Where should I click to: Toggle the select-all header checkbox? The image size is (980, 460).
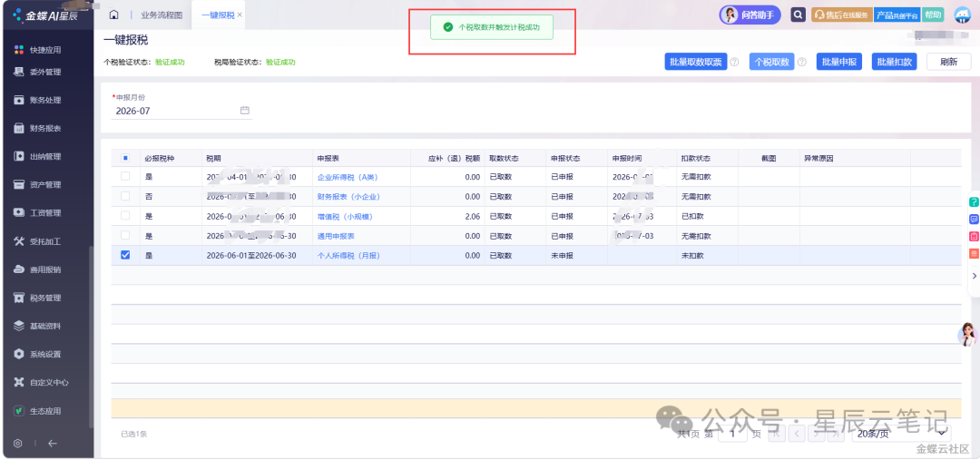(x=125, y=158)
